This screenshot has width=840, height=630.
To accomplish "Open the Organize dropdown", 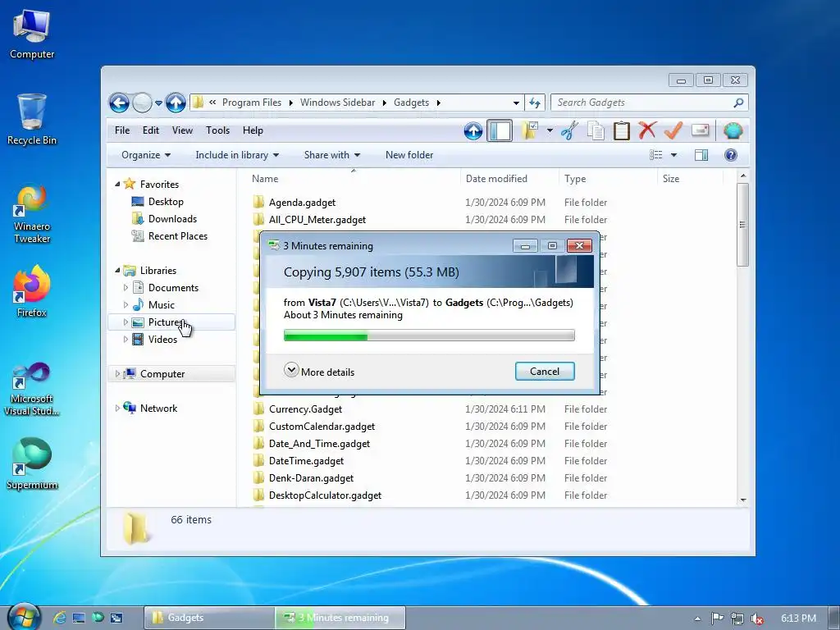I will [146, 155].
